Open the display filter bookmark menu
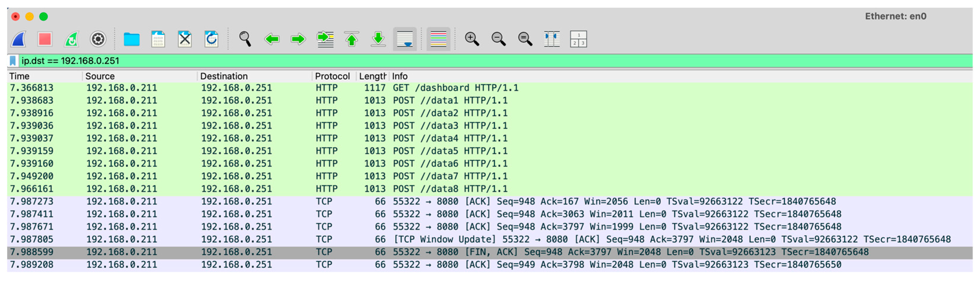The width and height of the screenshot is (980, 281). (x=13, y=61)
